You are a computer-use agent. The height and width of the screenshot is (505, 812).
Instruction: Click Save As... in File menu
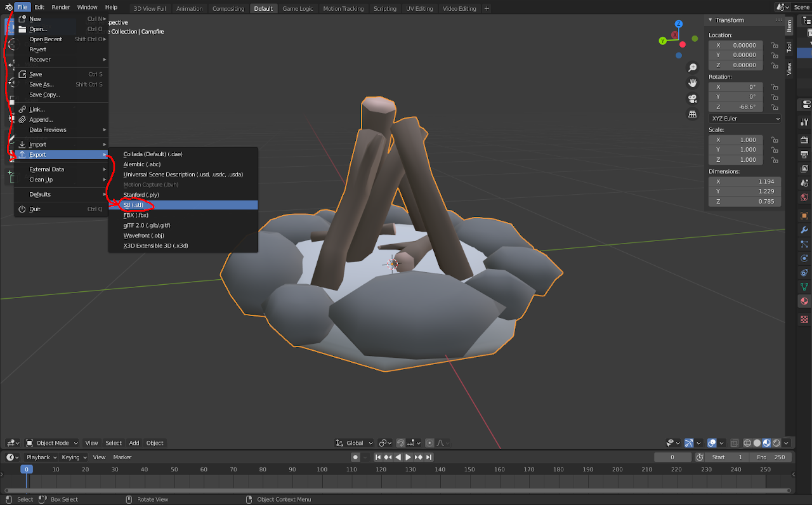(42, 84)
